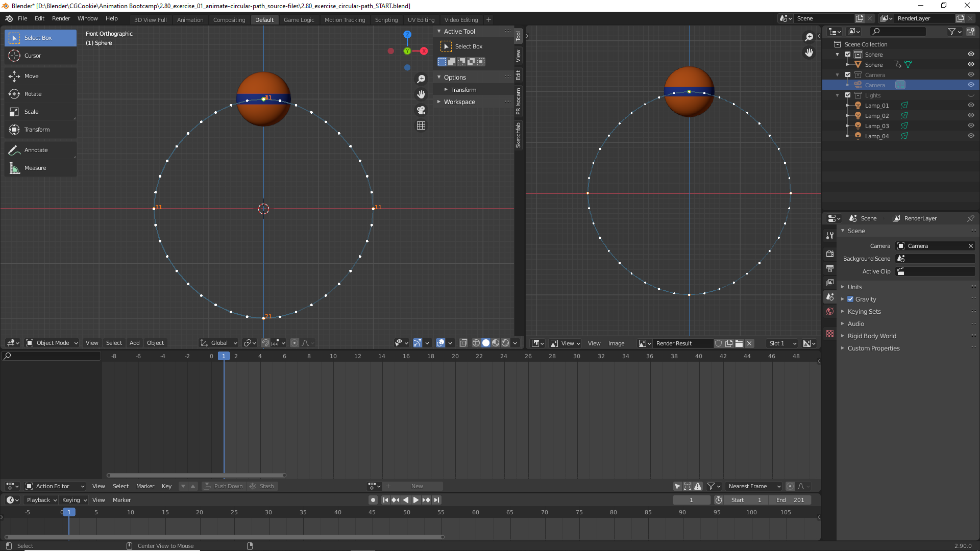The width and height of the screenshot is (980, 551).
Task: Click the viewport camera view icon
Action: 421,110
